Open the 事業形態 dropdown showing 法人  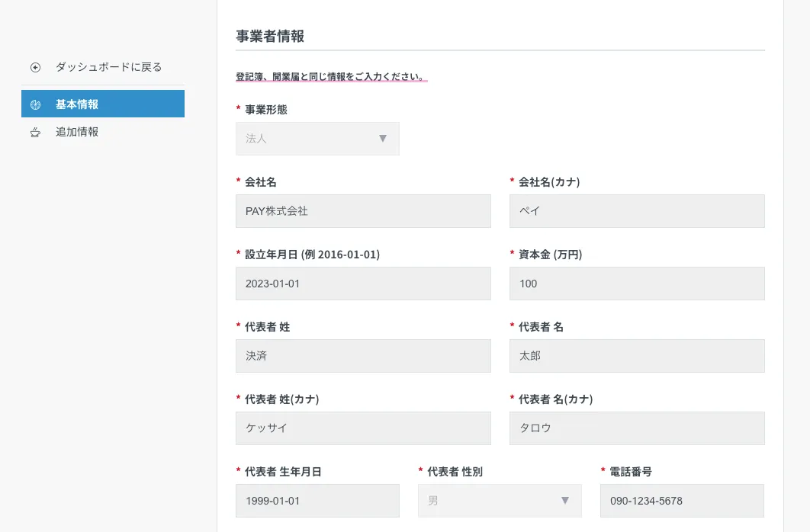pyautogui.click(x=317, y=139)
